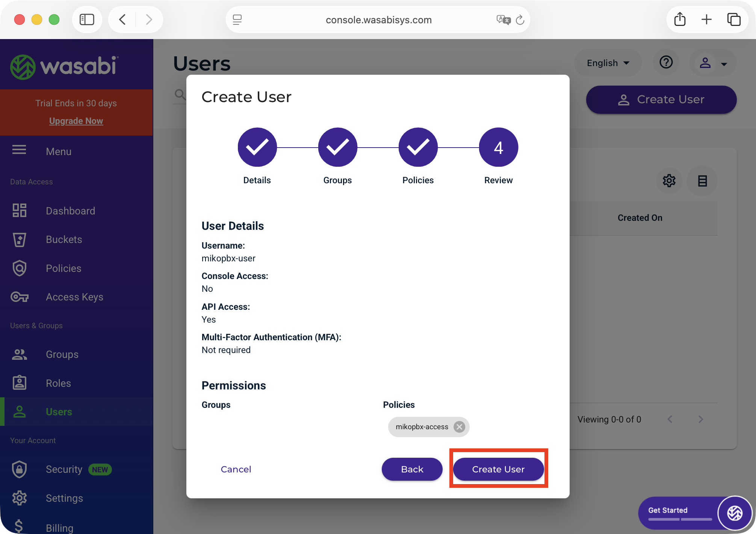
Task: Go to next results page arrow
Action: point(700,419)
